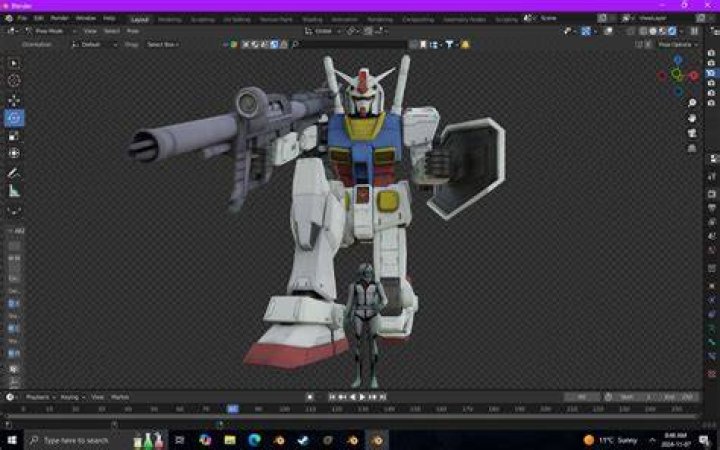Image resolution: width=720 pixels, height=450 pixels.
Task: Open Playback dropdown in timeline
Action: coord(40,397)
